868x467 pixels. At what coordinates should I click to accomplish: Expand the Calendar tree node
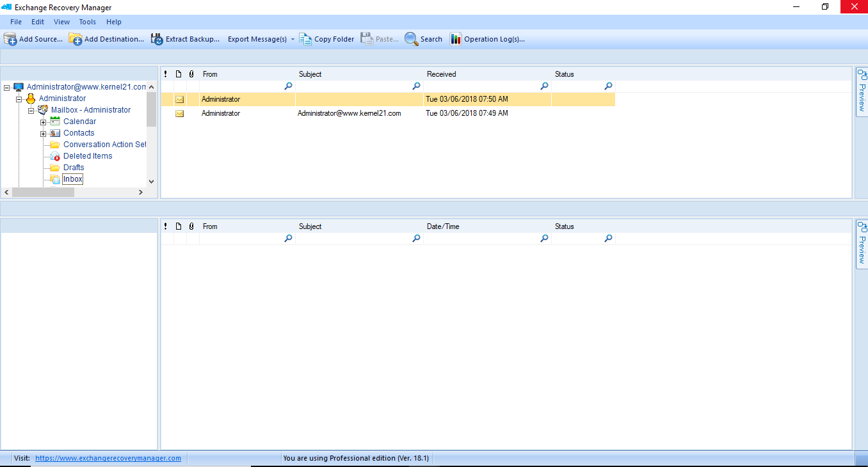(x=44, y=122)
